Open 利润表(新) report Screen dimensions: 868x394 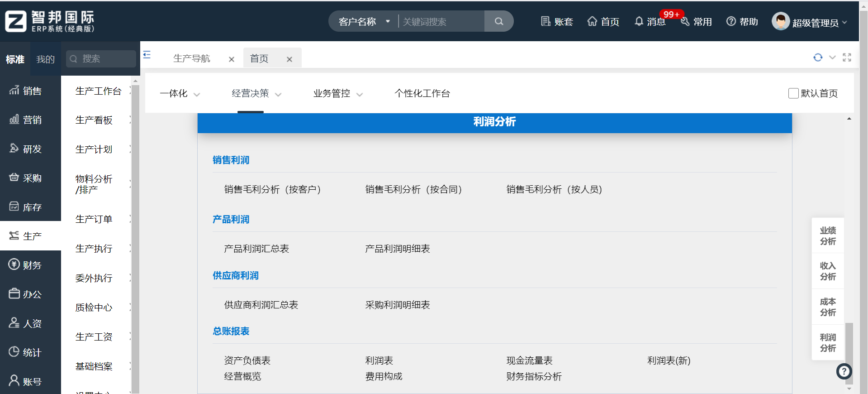[669, 360]
